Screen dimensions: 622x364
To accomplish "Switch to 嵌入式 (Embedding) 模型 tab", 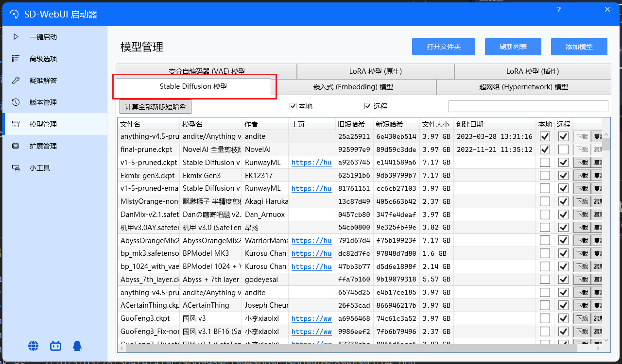I will (353, 87).
